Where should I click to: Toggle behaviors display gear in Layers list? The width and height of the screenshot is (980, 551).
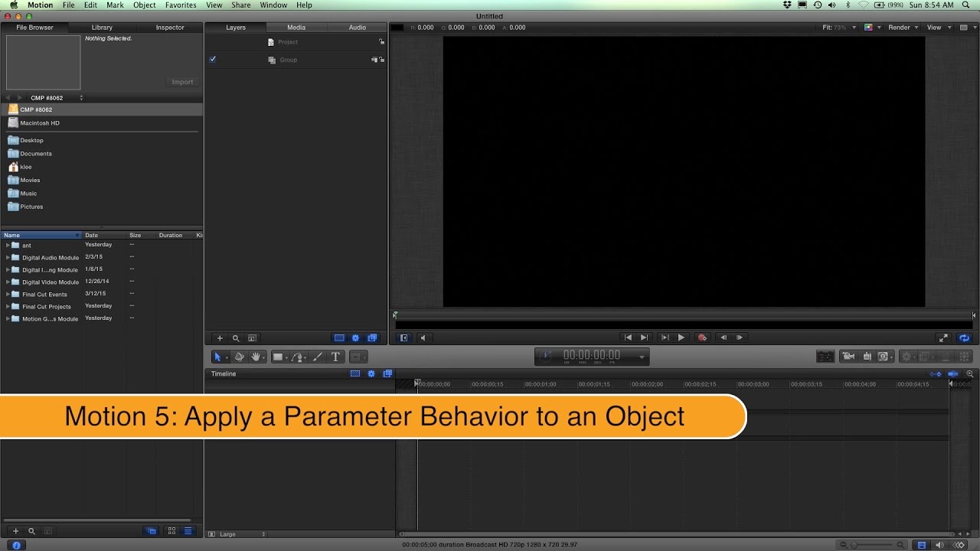tap(355, 338)
